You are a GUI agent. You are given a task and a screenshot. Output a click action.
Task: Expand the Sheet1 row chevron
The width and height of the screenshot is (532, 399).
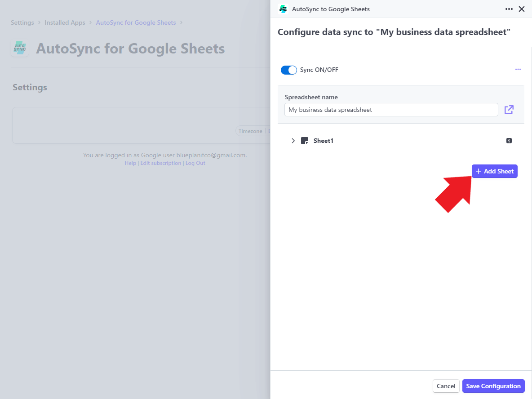(x=293, y=141)
